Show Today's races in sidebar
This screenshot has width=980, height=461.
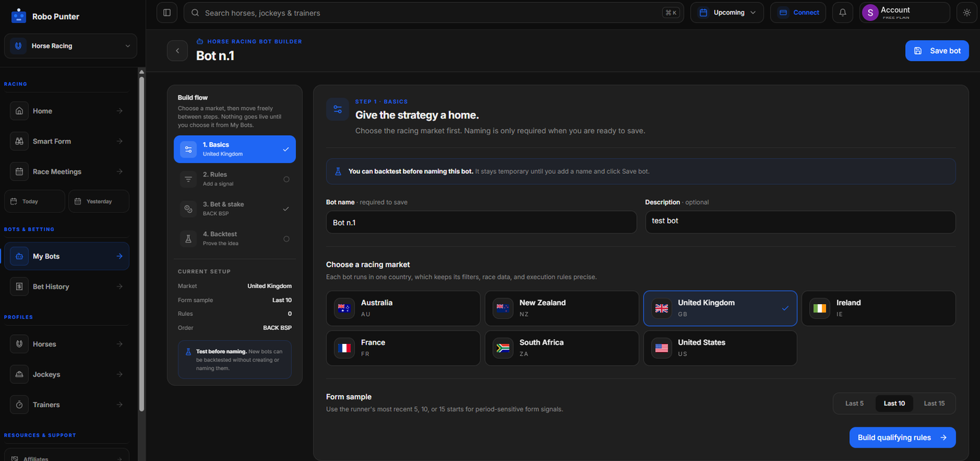(x=35, y=201)
